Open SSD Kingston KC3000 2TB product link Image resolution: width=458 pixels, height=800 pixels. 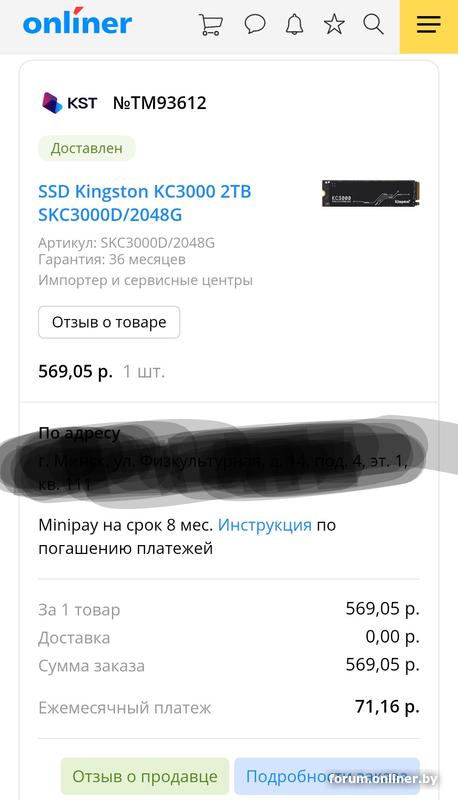(145, 203)
